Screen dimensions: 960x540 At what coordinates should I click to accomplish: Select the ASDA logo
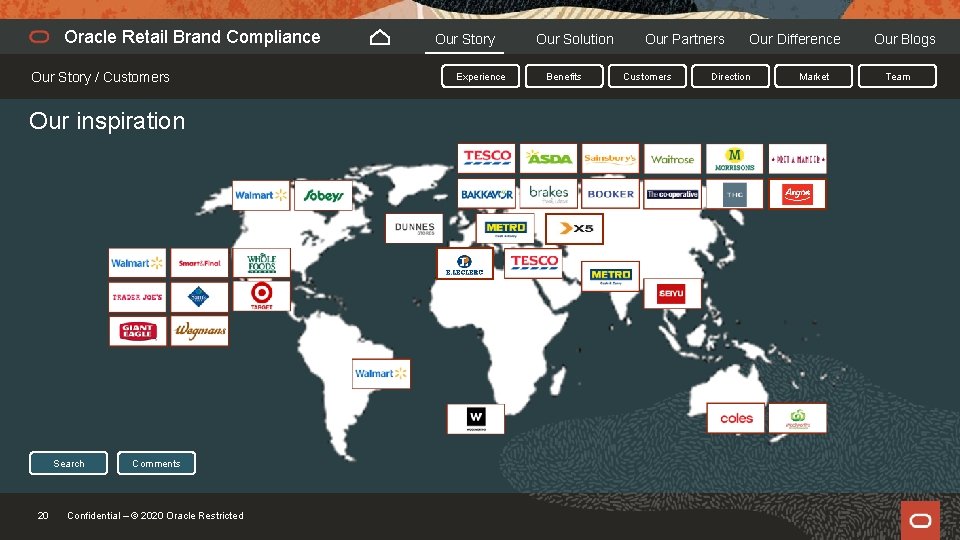click(x=549, y=159)
